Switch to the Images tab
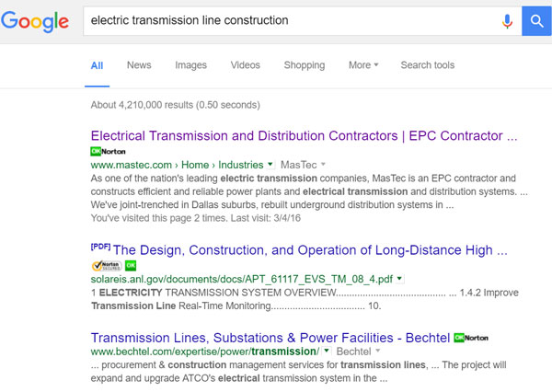This screenshot has width=552, height=392. pyautogui.click(x=190, y=65)
